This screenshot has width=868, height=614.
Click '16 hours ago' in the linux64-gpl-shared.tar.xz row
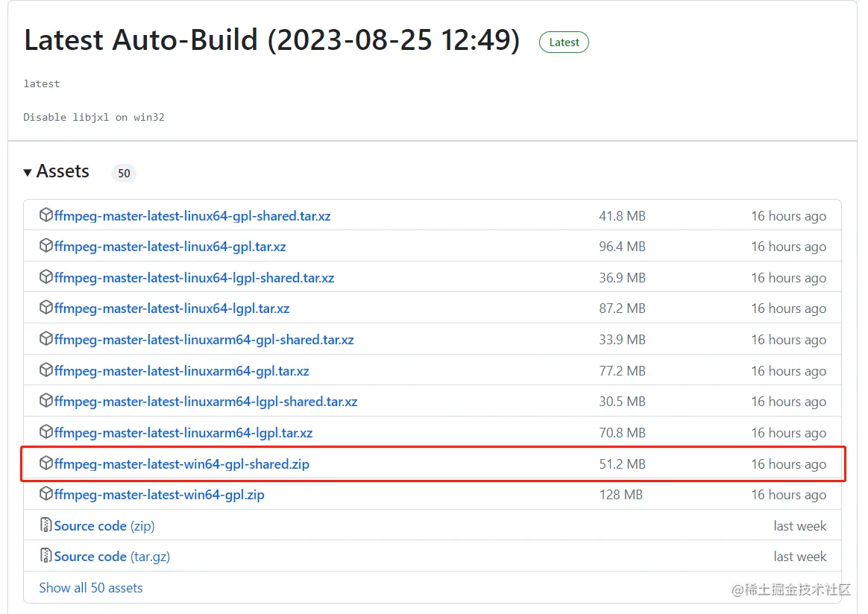[788, 216]
